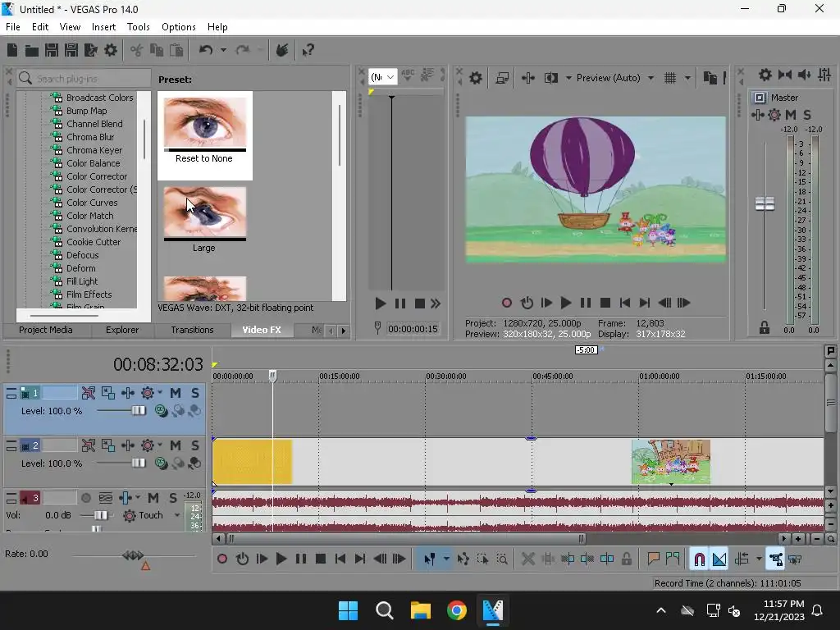Open split-screen view dropdown arrow
Screen dimensions: 840x630
568,78
